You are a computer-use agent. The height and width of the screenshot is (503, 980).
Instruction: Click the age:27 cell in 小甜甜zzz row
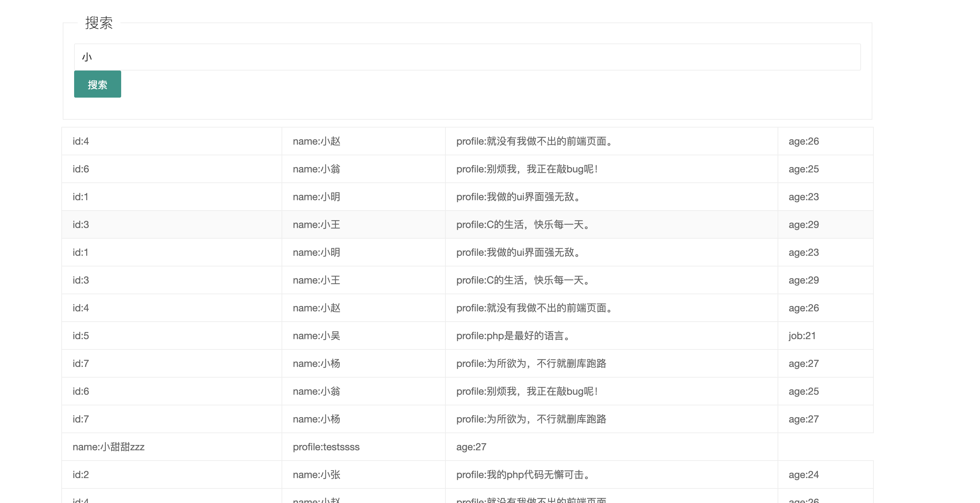point(471,447)
